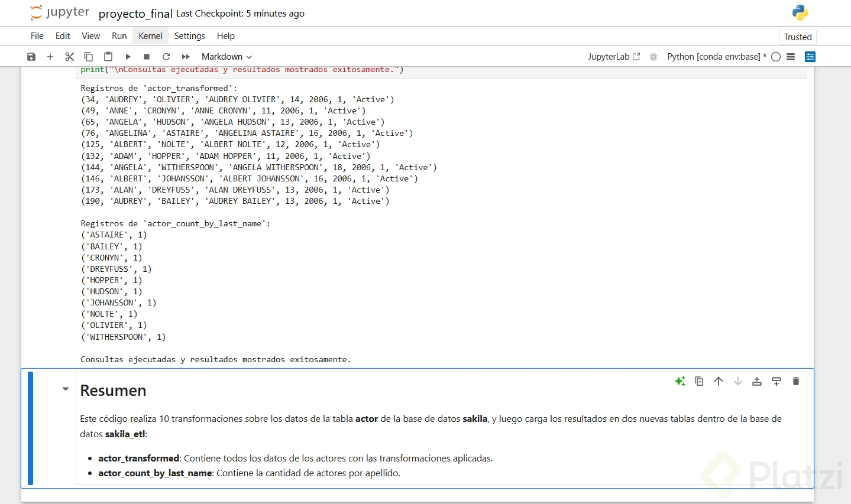The width and height of the screenshot is (851, 504).
Task: Click the green AI sparkle icon on the cell
Action: coord(680,381)
